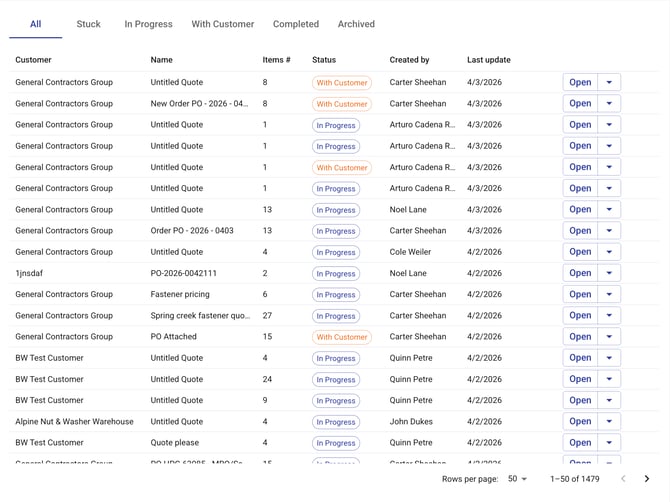
Task: Click the 15 items cell on PO Attached row
Action: (x=267, y=337)
